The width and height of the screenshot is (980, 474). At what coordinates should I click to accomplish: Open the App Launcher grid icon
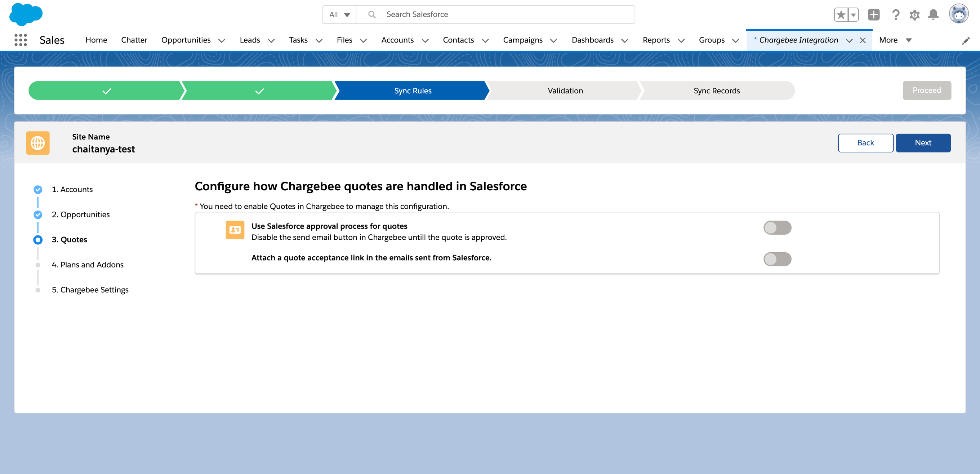click(x=21, y=40)
